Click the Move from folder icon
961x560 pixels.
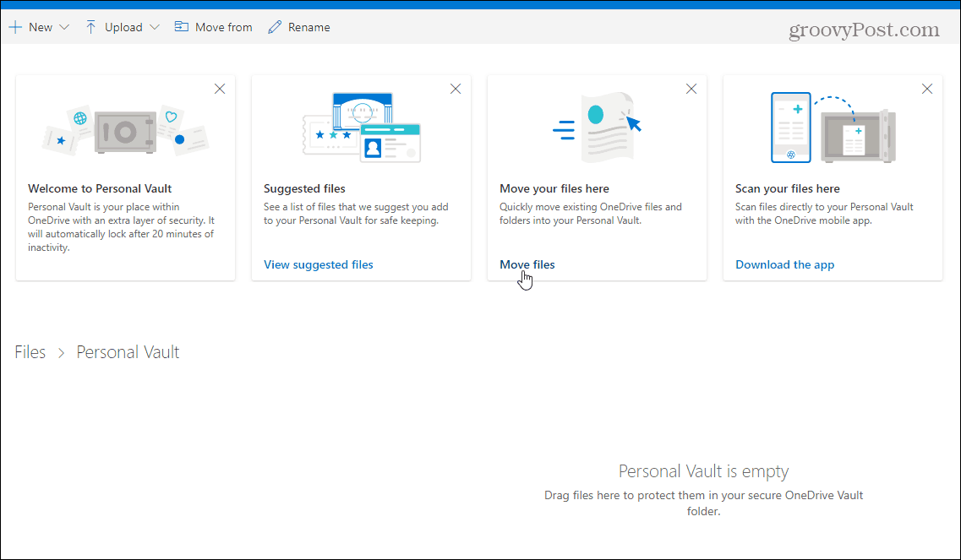pyautogui.click(x=182, y=26)
